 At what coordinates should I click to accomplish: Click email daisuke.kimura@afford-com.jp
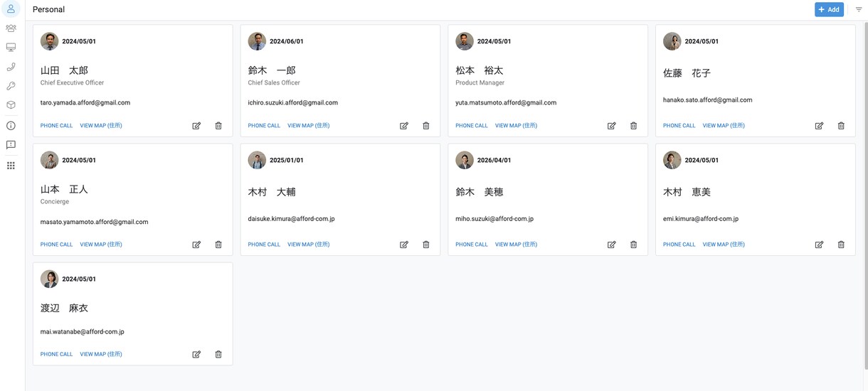[291, 219]
